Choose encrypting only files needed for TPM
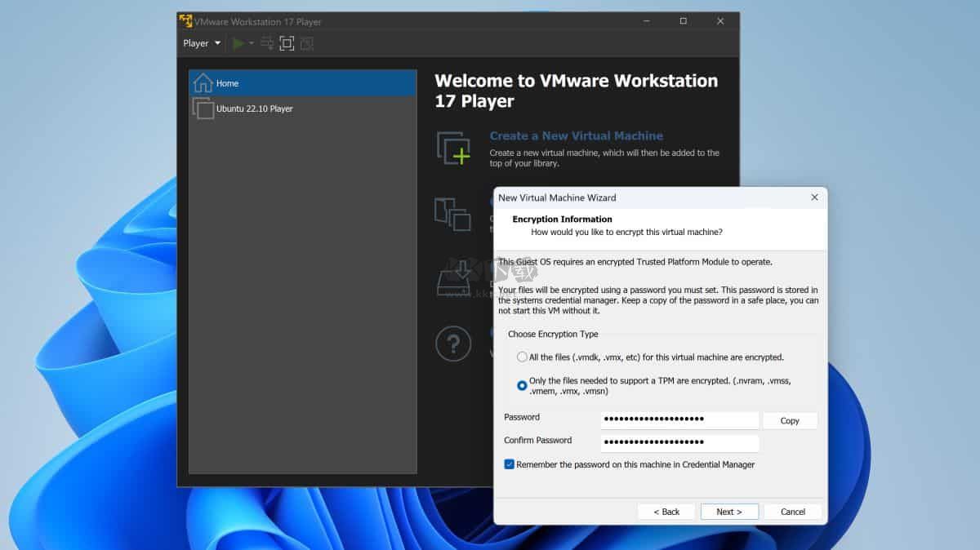 point(522,384)
